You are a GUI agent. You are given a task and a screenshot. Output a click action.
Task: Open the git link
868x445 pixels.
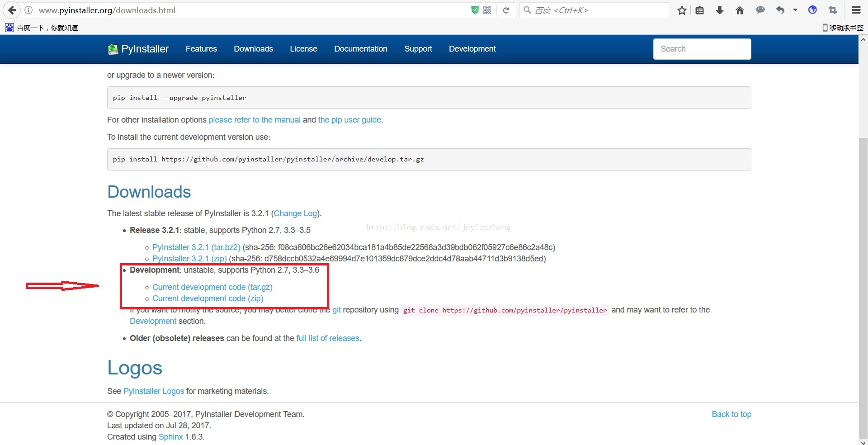pyautogui.click(x=336, y=310)
